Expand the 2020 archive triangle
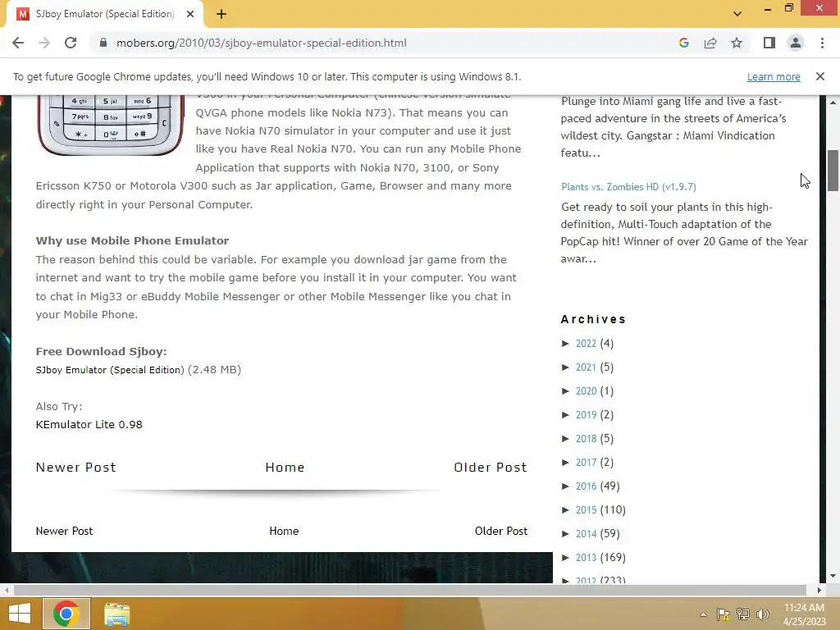 coord(565,391)
